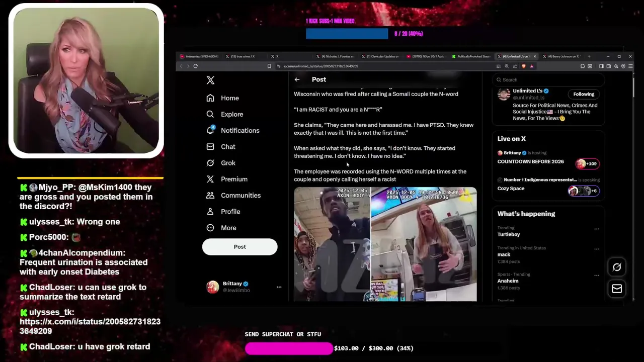Click the Grok slash icon in the sidebar
The width and height of the screenshot is (644, 362).
coord(210,163)
